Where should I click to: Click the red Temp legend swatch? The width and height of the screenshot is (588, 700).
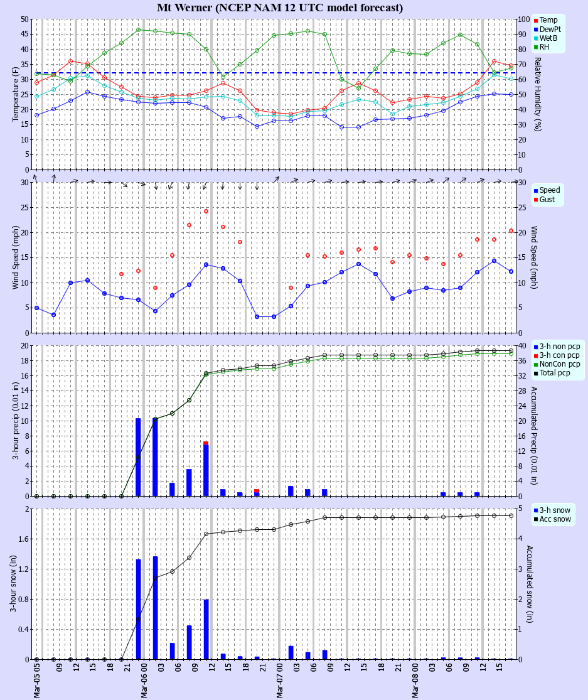coord(537,21)
